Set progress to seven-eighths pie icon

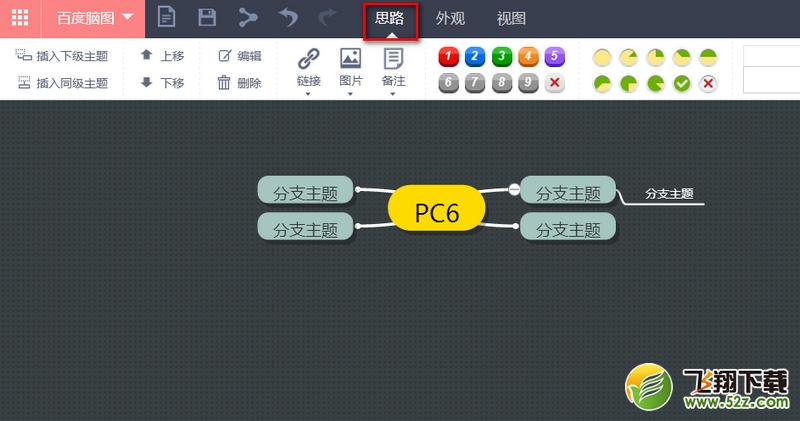point(655,83)
